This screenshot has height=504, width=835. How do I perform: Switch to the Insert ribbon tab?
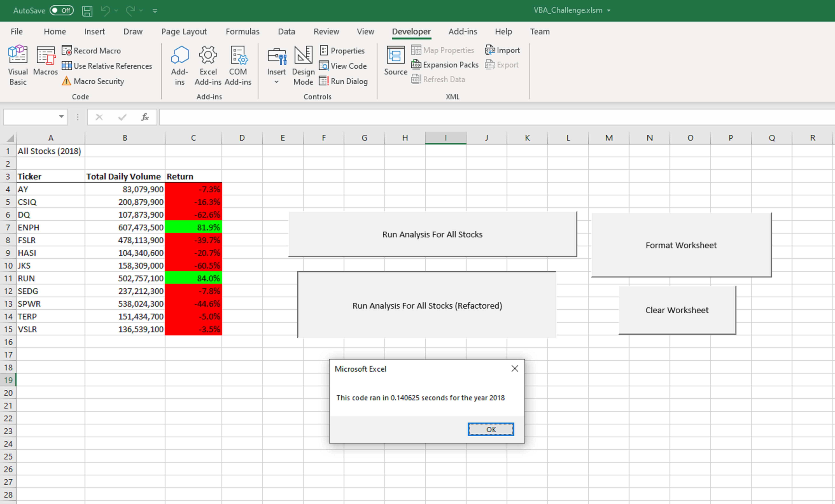(95, 31)
